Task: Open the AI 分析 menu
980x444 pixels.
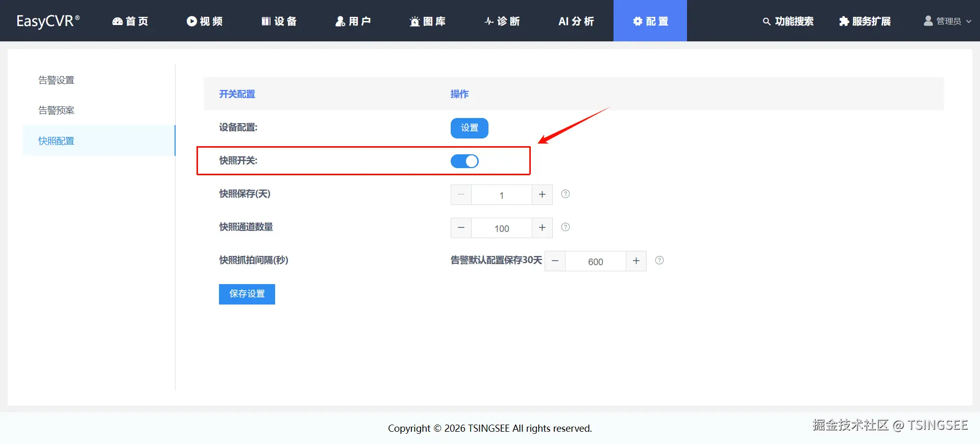Action: click(576, 21)
